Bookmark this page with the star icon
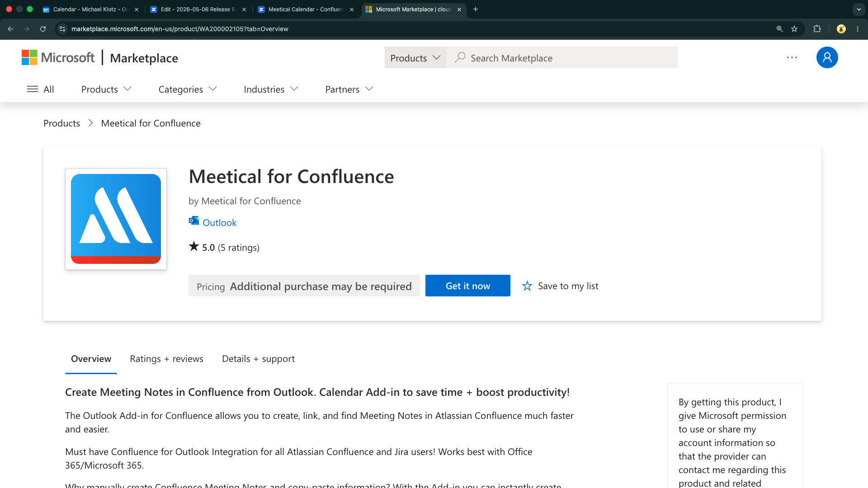The height and width of the screenshot is (488, 868). (x=794, y=29)
